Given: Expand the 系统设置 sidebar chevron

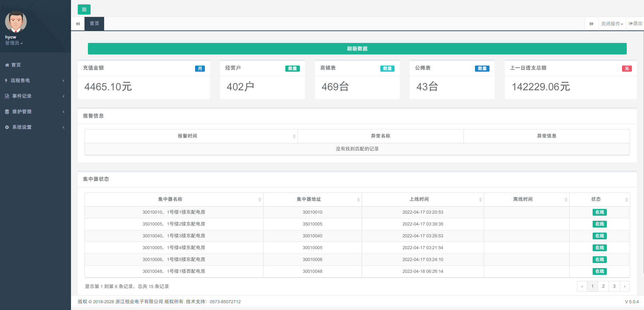Looking at the screenshot, I should tap(63, 127).
